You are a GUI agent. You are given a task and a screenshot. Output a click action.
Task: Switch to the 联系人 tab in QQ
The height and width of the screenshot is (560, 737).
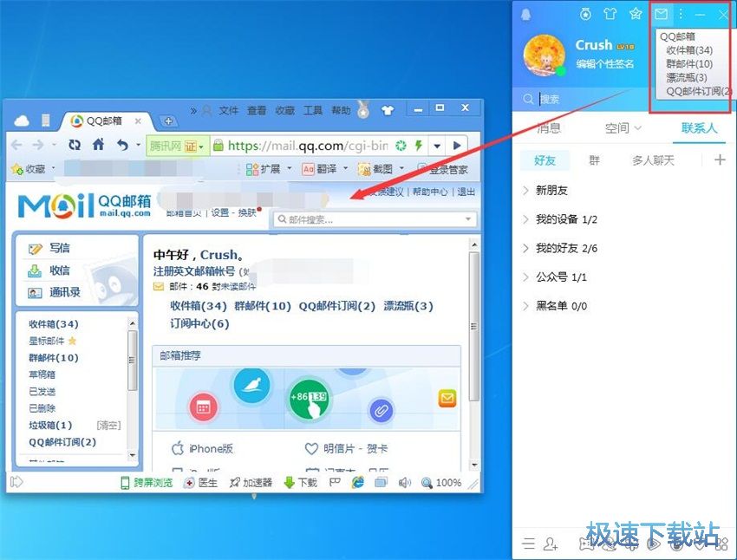click(699, 127)
